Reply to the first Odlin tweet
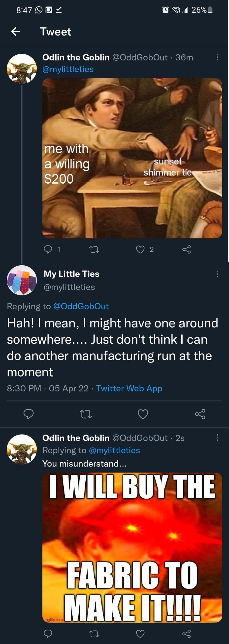 pyautogui.click(x=48, y=249)
